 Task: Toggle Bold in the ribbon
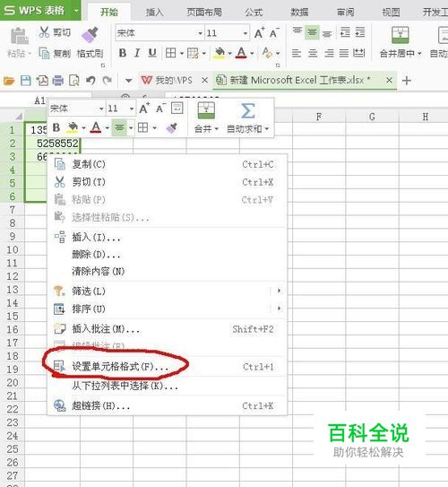point(123,53)
